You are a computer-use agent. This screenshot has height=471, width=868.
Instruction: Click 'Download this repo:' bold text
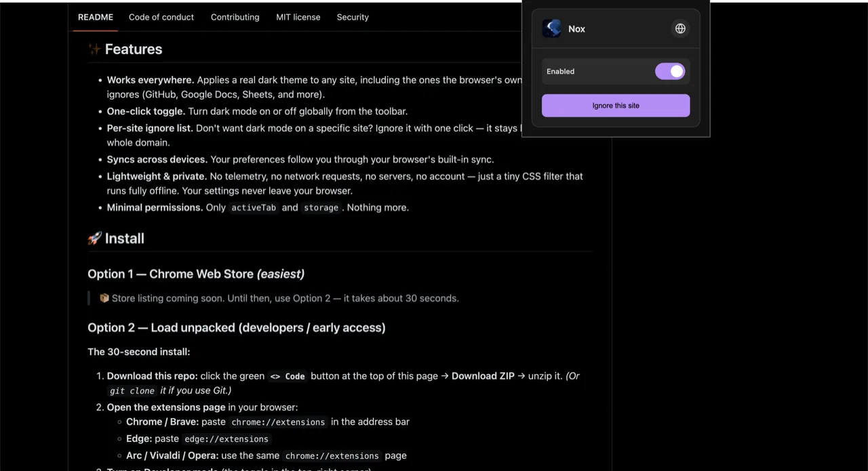(x=153, y=376)
